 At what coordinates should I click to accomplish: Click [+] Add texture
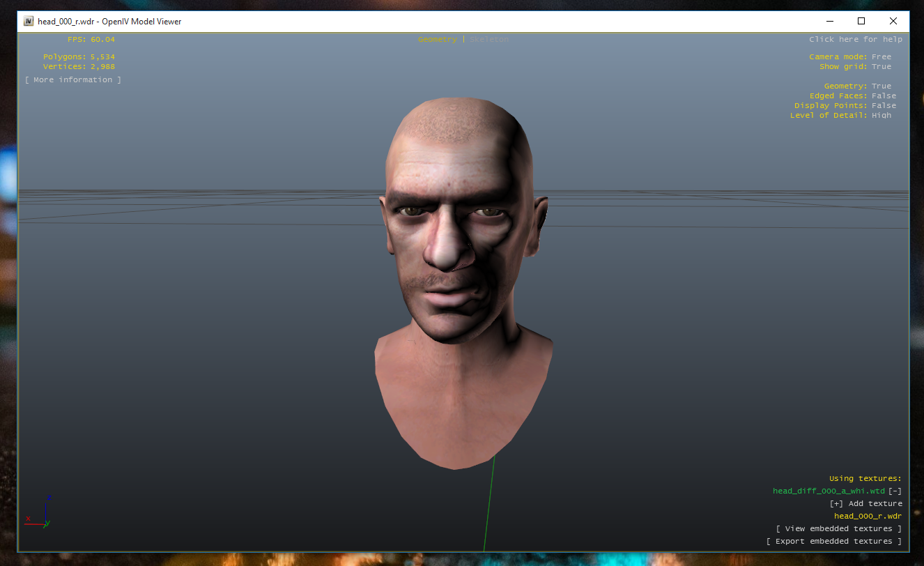865,504
